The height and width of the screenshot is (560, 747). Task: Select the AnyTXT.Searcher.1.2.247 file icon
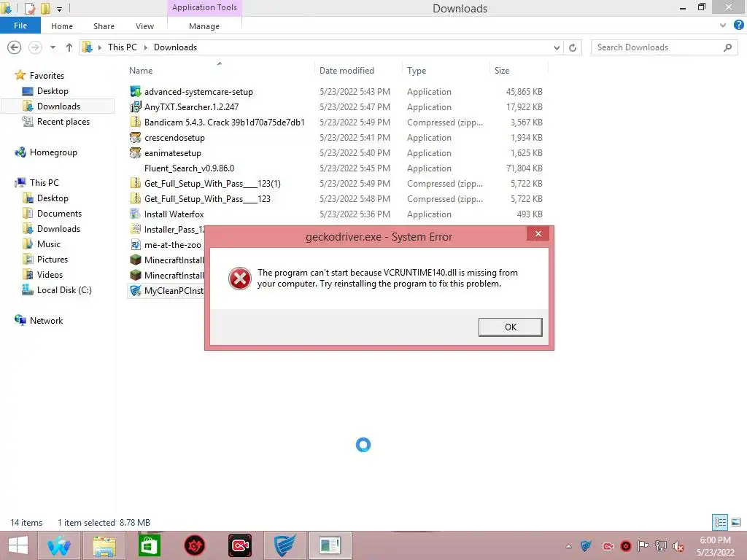click(135, 106)
